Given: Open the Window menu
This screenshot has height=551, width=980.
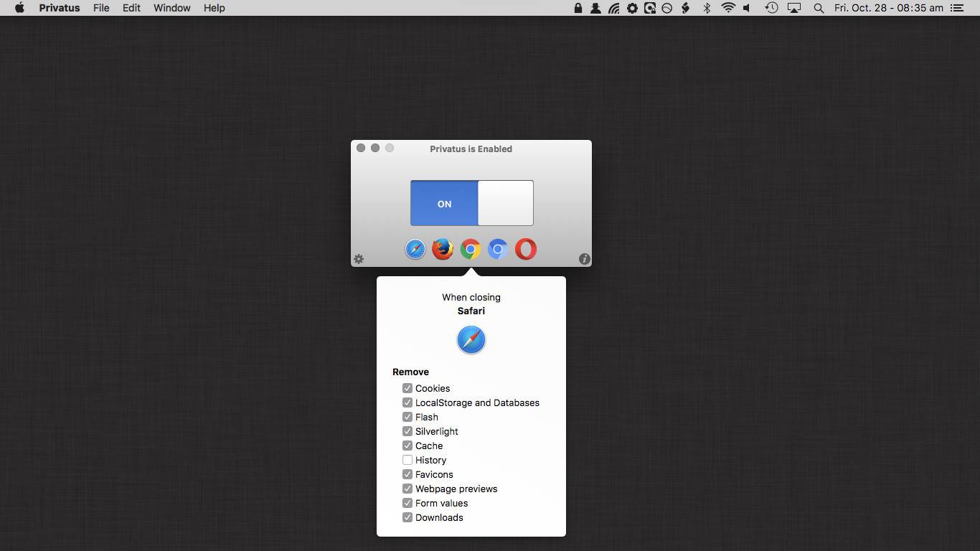Looking at the screenshot, I should 172,8.
